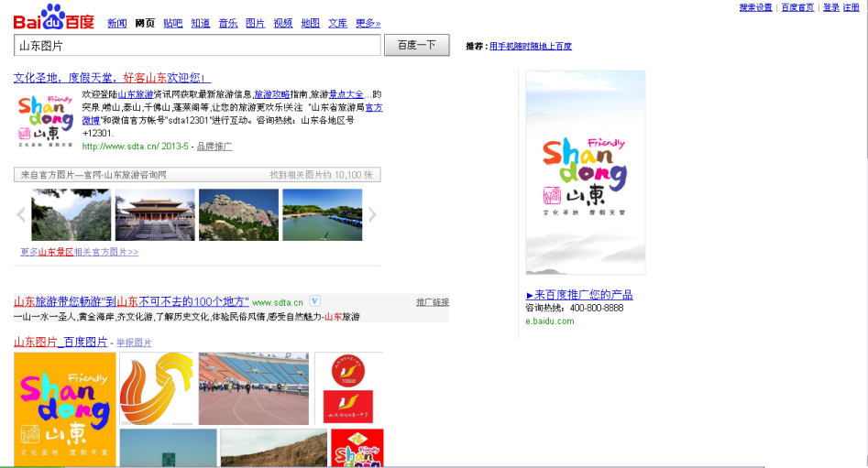Click the 登录 link
Screen dimensions: 868x468
tap(831, 7)
